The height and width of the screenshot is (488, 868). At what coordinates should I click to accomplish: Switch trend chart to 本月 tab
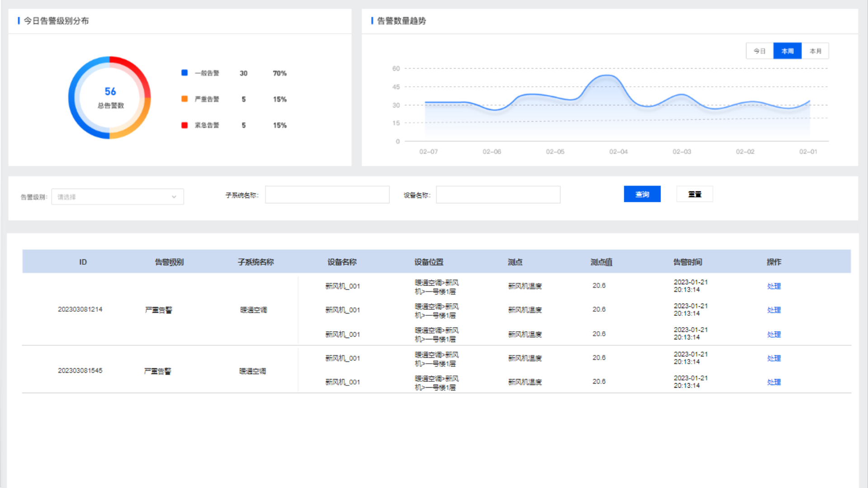tap(815, 51)
